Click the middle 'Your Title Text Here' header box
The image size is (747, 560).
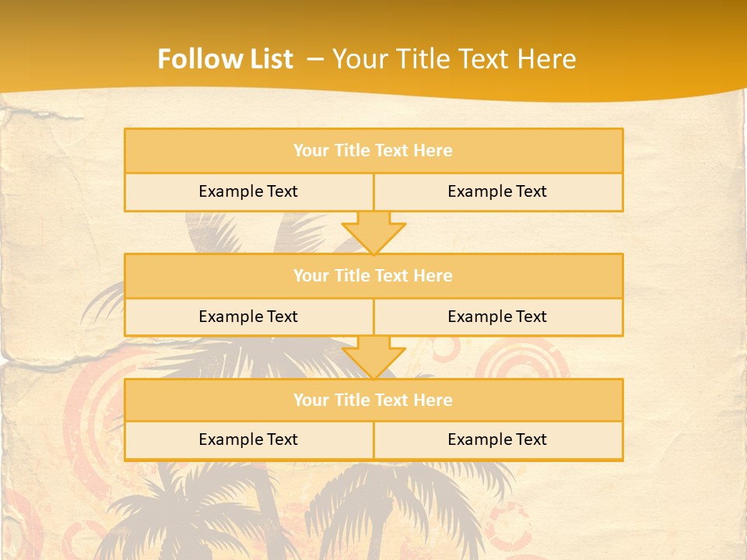(x=373, y=275)
